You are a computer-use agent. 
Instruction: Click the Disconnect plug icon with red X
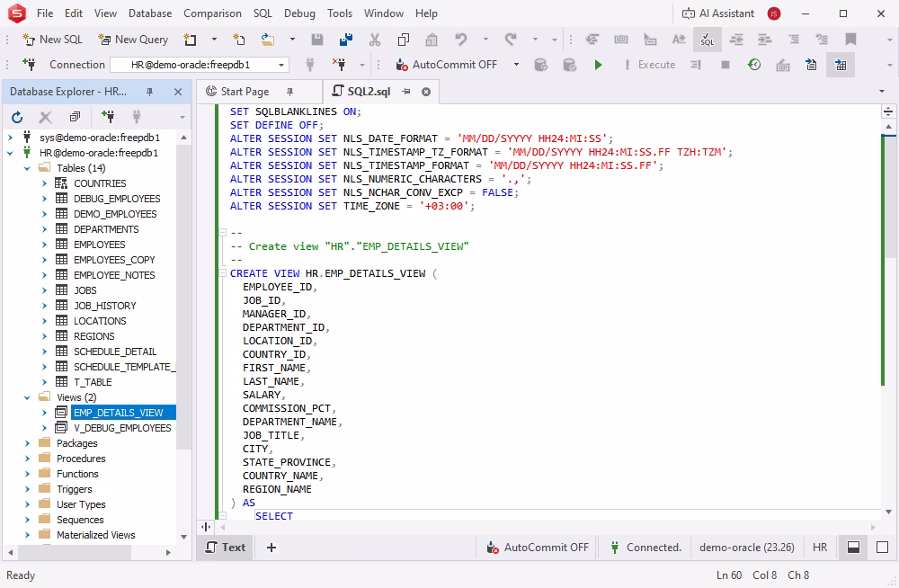(339, 65)
